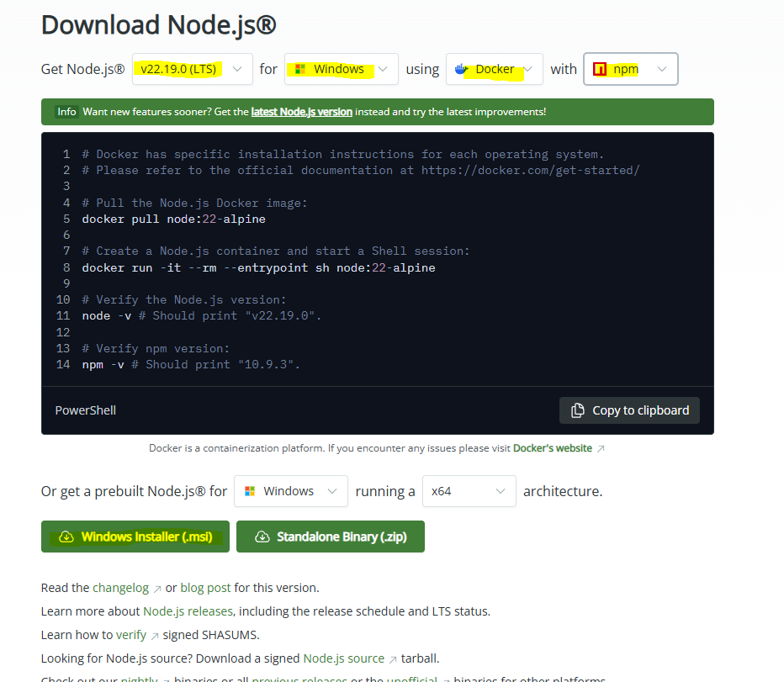Click chevron of the npm dropdown
This screenshot has width=784, height=682.
pyautogui.click(x=662, y=69)
